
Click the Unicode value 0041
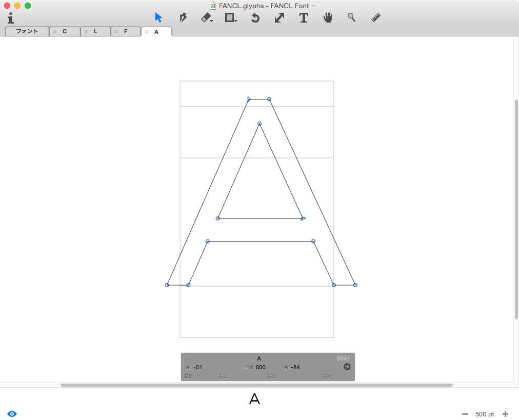tap(343, 358)
